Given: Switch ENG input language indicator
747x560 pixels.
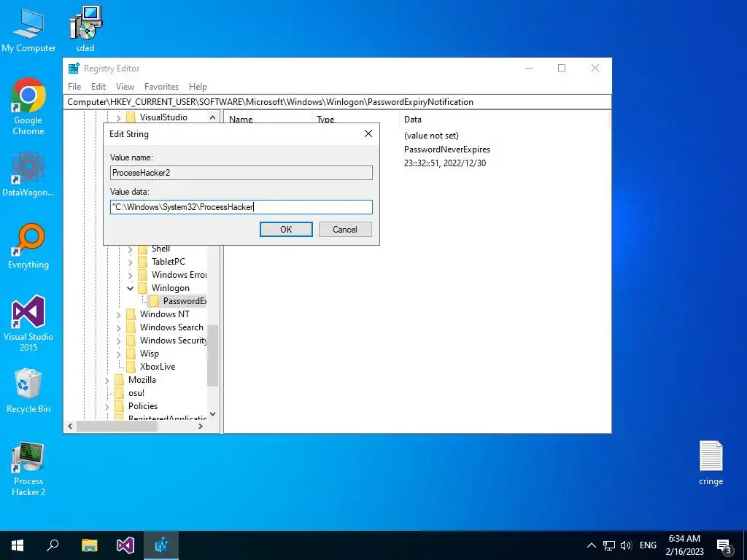Looking at the screenshot, I should [x=648, y=545].
